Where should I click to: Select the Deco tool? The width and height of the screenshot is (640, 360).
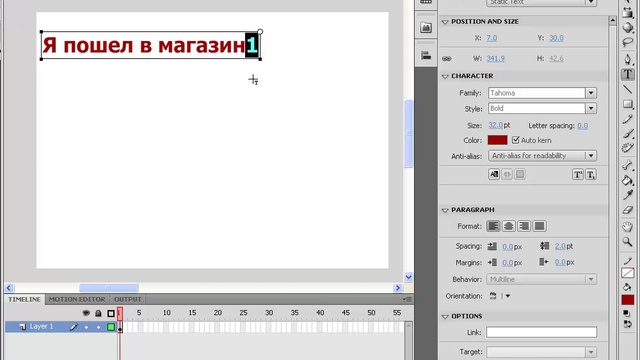(627, 148)
